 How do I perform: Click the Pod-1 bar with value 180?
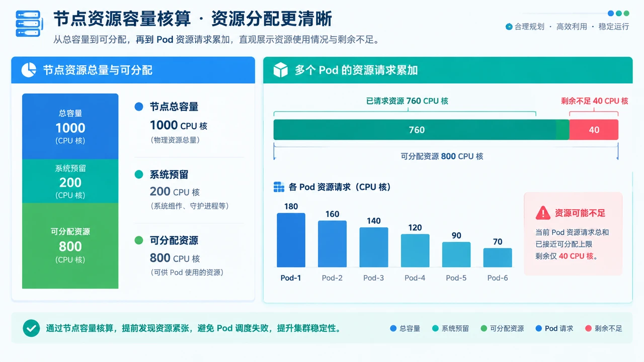tap(291, 240)
